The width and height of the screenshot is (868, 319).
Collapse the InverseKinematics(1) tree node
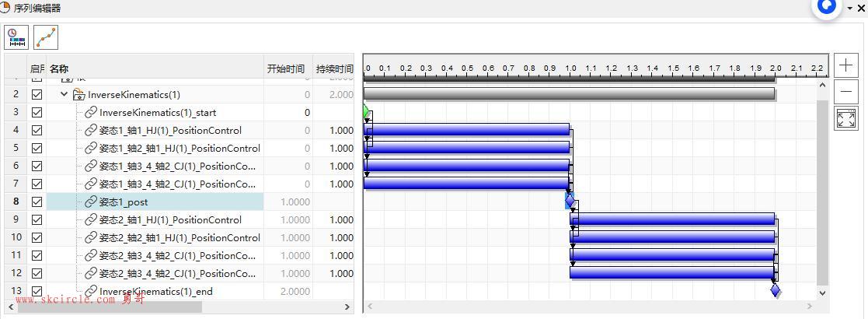[x=64, y=95]
